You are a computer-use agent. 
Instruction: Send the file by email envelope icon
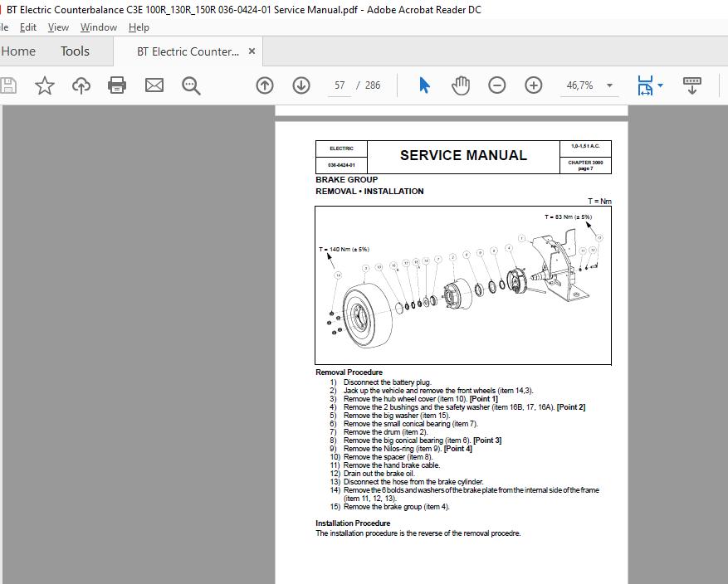point(154,85)
